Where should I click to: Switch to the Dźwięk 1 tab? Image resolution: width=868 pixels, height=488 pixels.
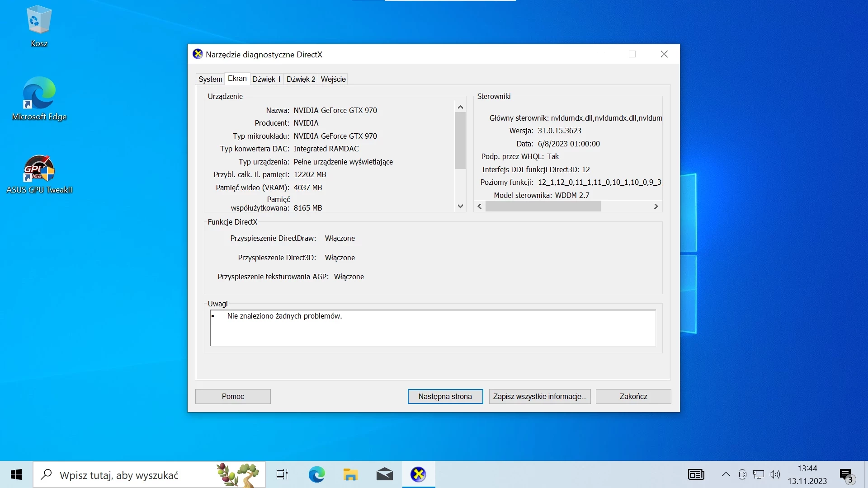[x=267, y=79]
